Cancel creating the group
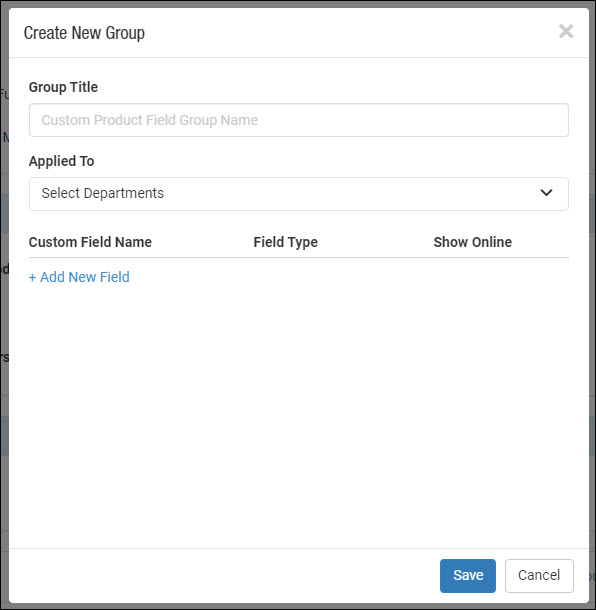The width and height of the screenshot is (596, 610). coord(539,575)
